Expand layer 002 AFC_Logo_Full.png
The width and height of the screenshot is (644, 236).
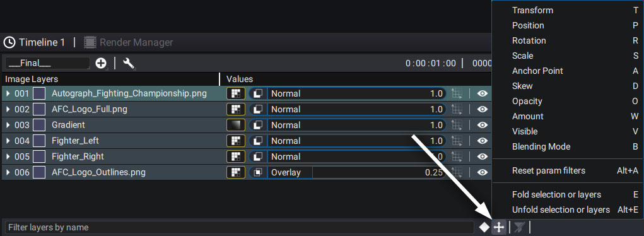tap(8, 109)
